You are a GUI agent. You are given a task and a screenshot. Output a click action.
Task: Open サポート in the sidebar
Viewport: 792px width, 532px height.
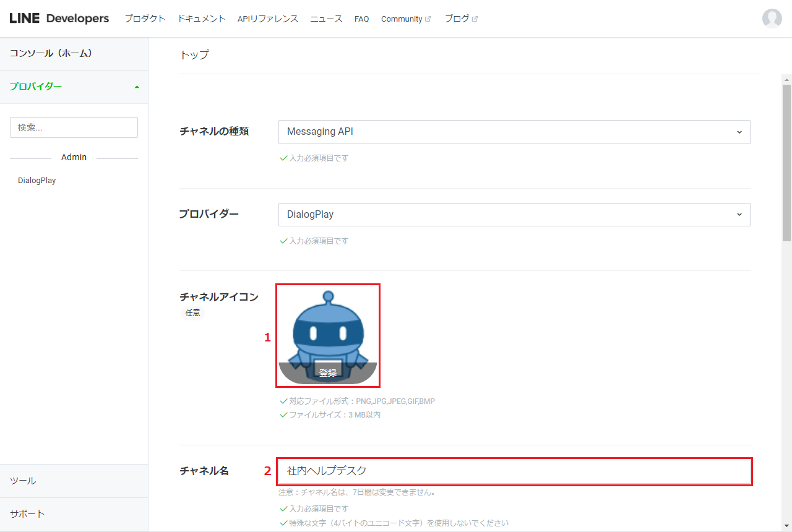tap(74, 513)
